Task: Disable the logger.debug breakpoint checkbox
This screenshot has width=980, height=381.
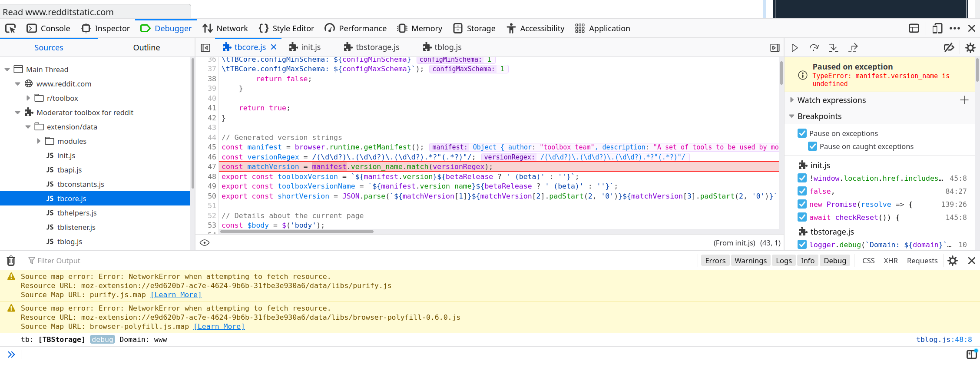Action: tap(802, 245)
